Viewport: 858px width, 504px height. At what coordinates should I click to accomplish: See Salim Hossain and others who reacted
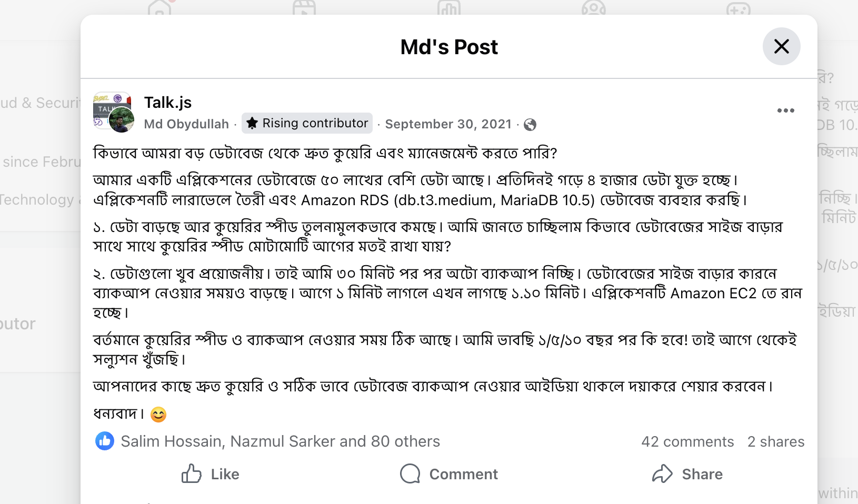[280, 441]
